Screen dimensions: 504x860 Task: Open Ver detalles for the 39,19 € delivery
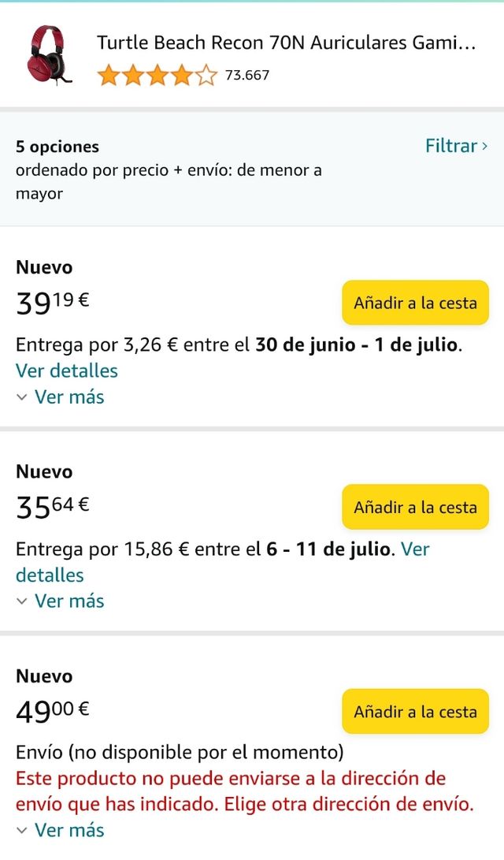[66, 370]
